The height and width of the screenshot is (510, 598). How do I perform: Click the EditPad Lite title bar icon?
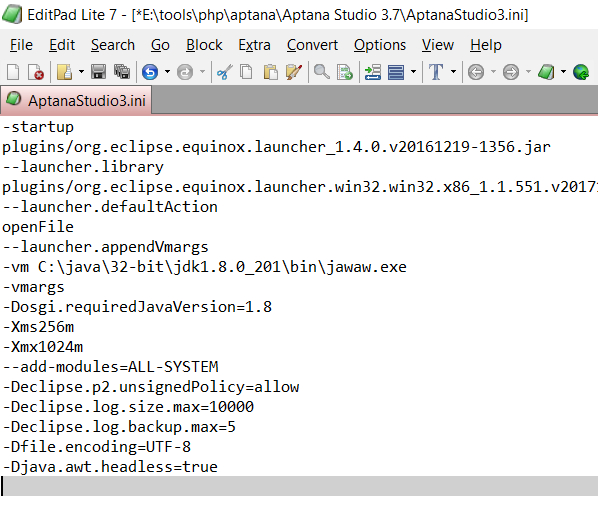(12, 14)
